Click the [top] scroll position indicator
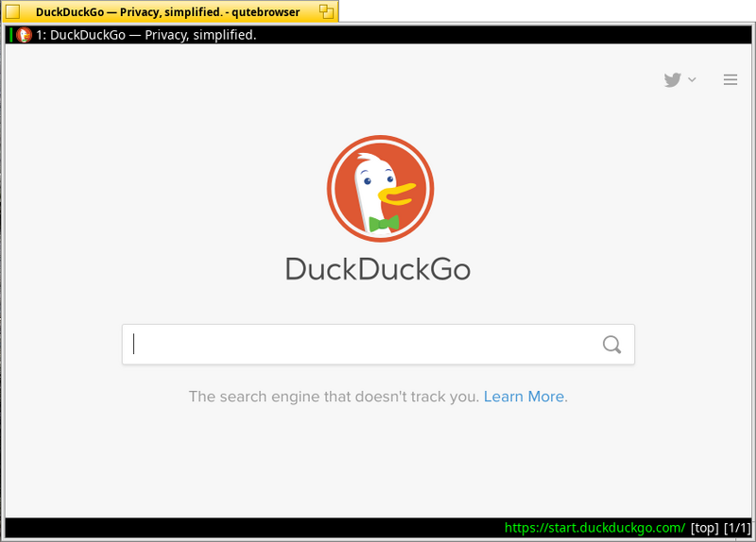The height and width of the screenshot is (542, 756). [x=704, y=528]
